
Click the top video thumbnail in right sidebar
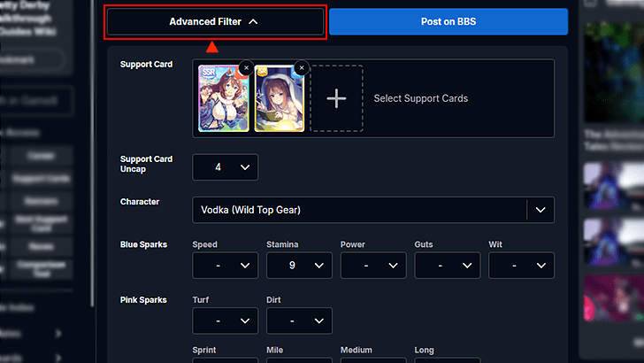coord(614,73)
